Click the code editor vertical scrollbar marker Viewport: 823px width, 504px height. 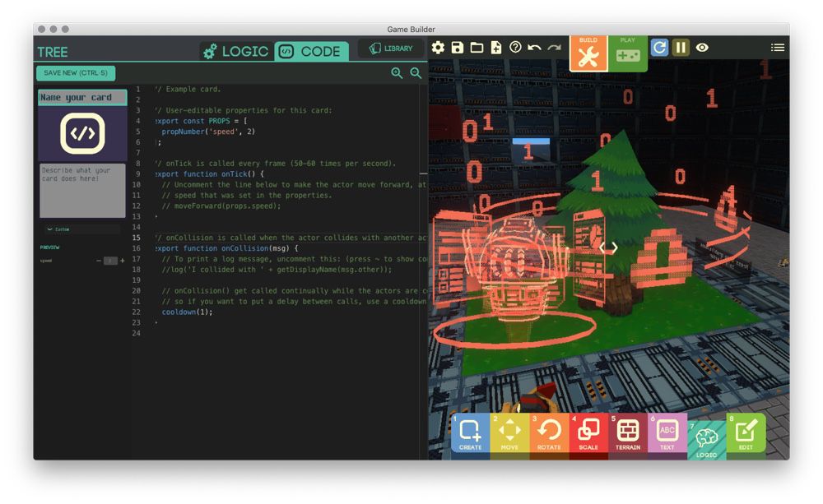[424, 173]
